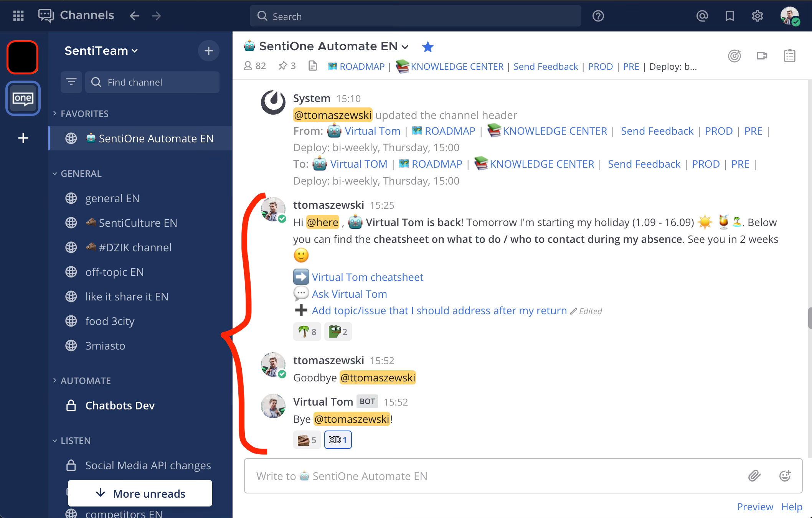Select the Chatbots Dev channel
Screen dimensions: 812x518
pos(120,406)
